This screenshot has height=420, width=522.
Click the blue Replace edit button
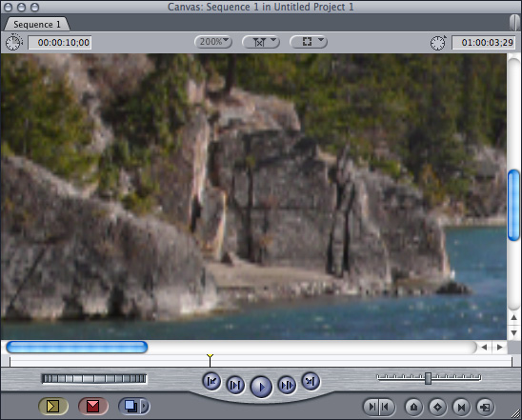(130, 406)
